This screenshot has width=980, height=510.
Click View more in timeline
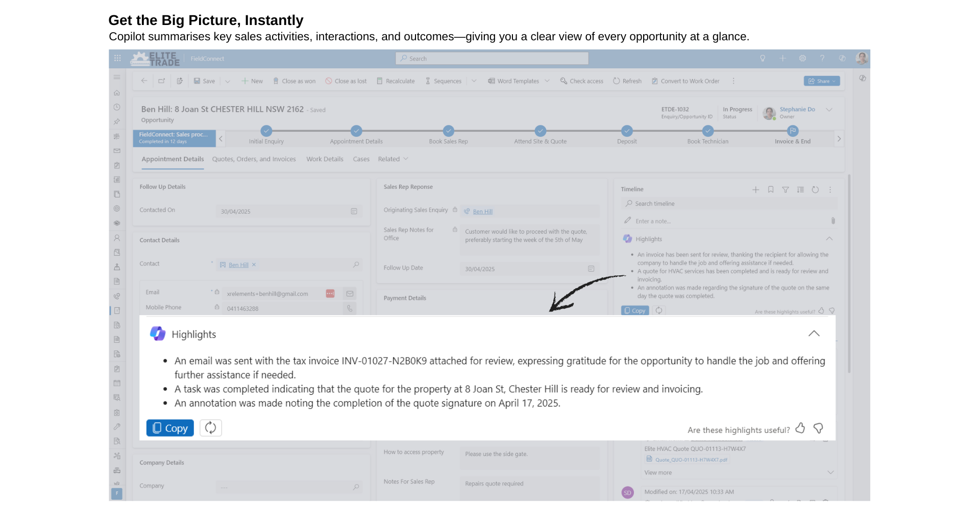pos(658,473)
